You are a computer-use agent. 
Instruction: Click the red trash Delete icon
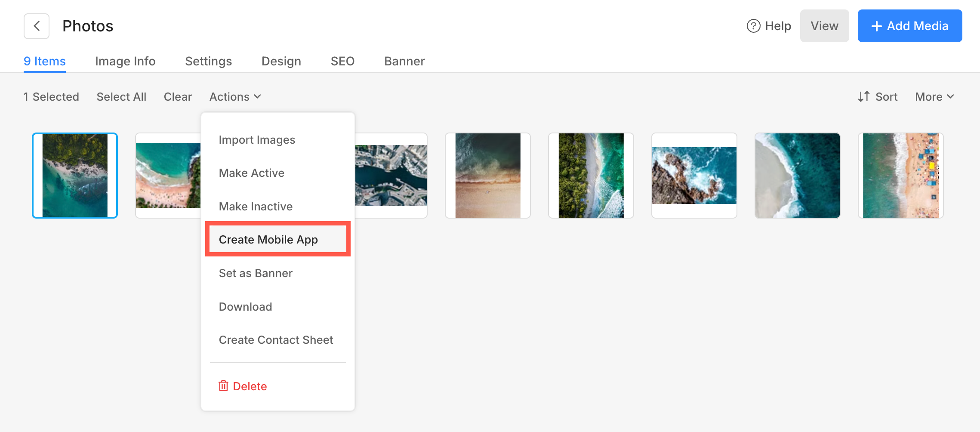(223, 386)
